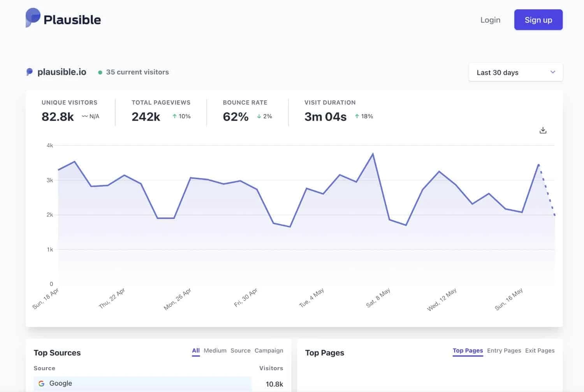Click the 35 current visitors link
The width and height of the screenshot is (584, 392).
[x=137, y=72]
